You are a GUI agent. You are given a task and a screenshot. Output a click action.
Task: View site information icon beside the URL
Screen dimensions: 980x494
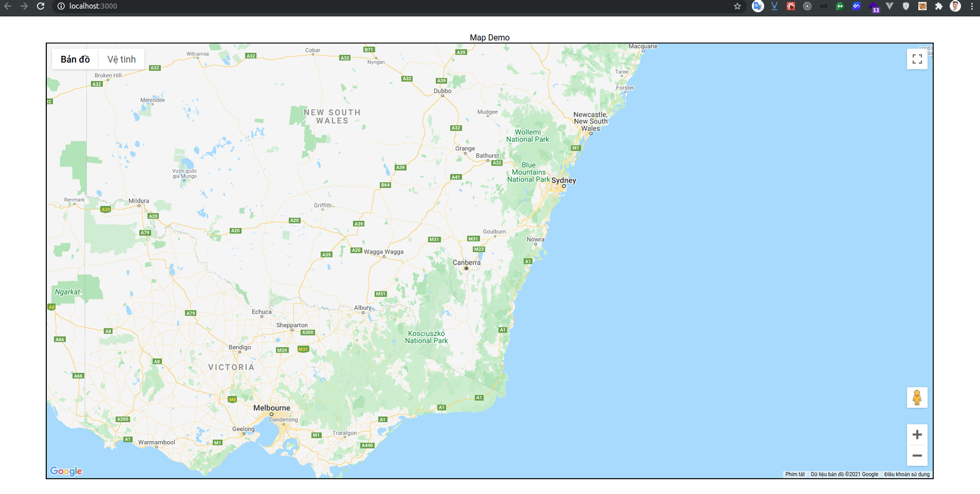(61, 6)
